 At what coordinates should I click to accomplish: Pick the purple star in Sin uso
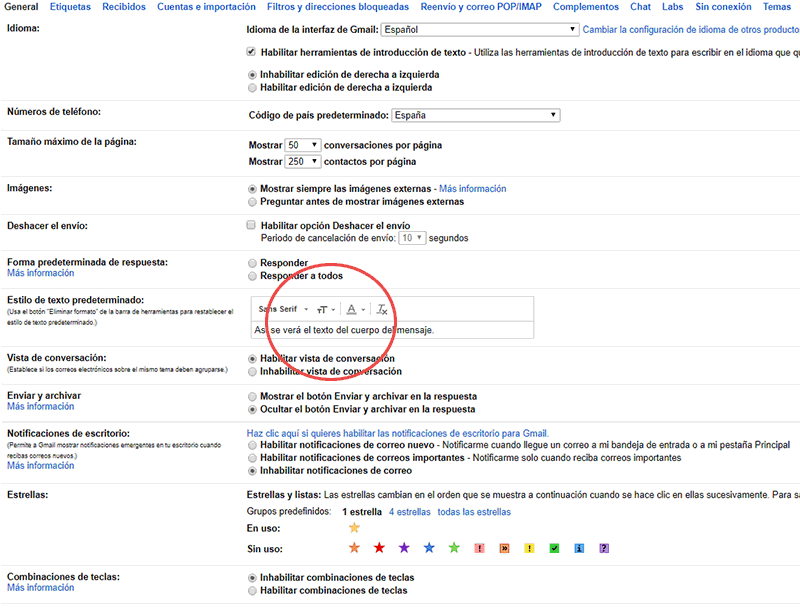pyautogui.click(x=404, y=548)
